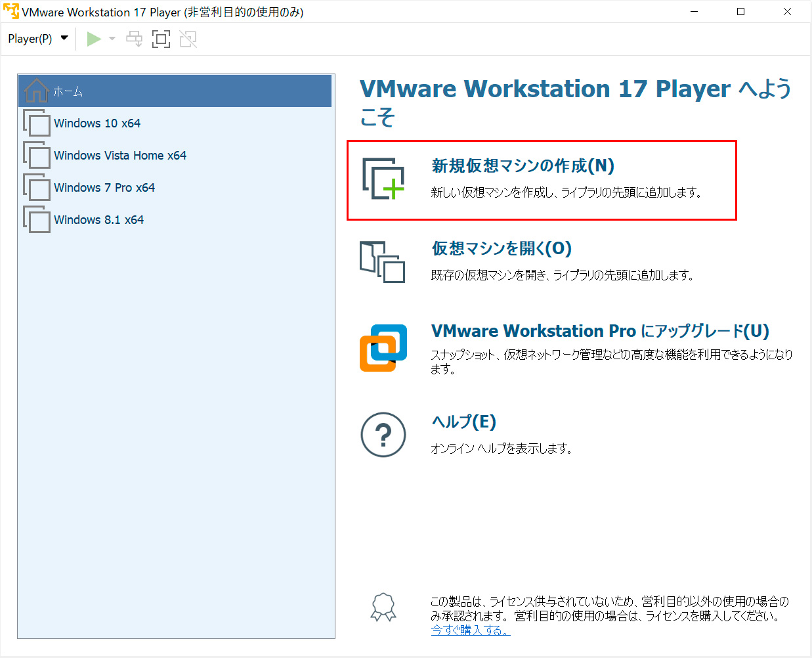Open the Player(P) dropdown arrow
The width and height of the screenshot is (812, 658).
[64, 38]
